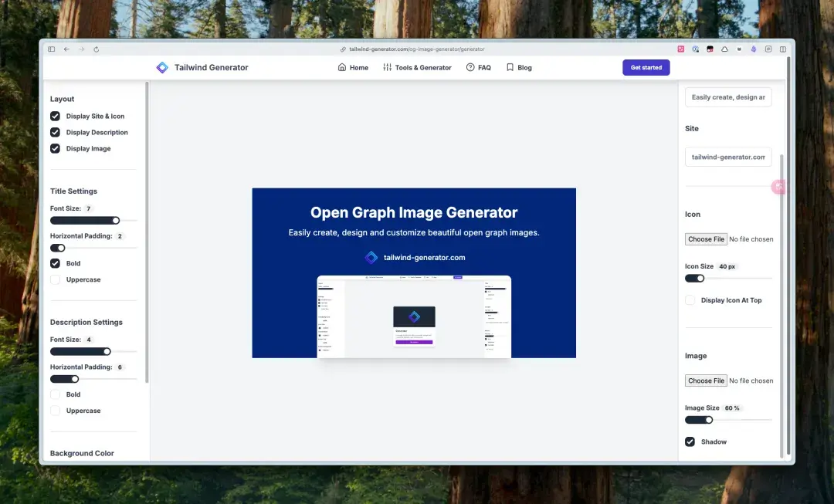Click the Get started button

click(x=646, y=68)
